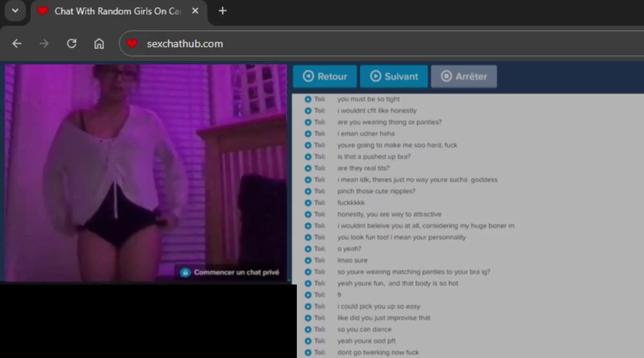Screen dimensions: 644x358
Task: Close the current browser tab
Action: pyautogui.click(x=195, y=11)
